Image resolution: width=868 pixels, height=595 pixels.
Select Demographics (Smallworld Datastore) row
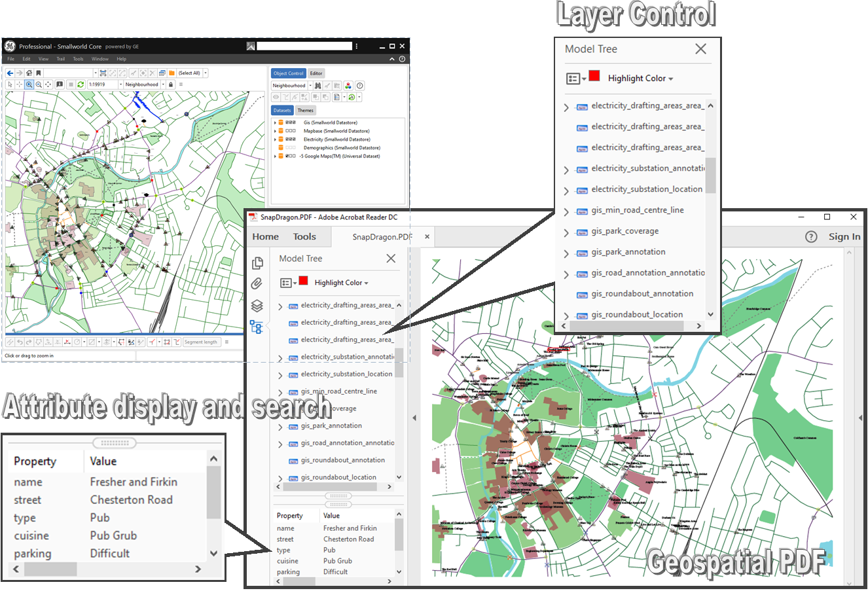[342, 148]
